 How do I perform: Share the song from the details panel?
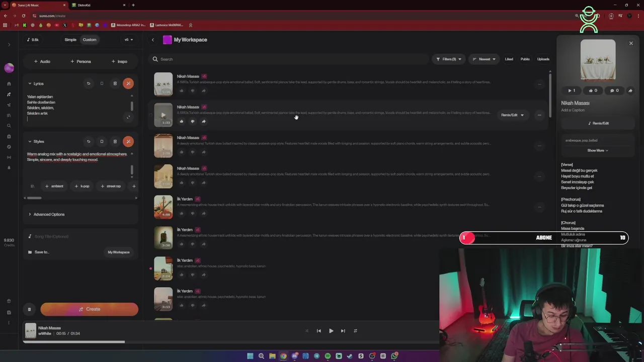click(630, 90)
